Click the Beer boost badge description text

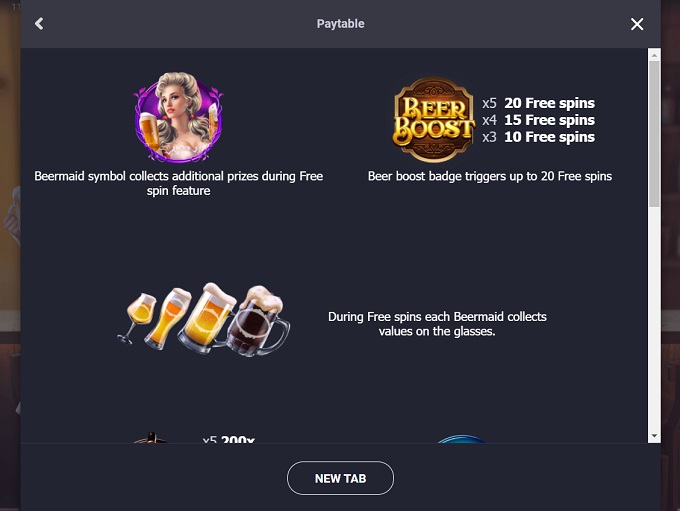pos(490,176)
